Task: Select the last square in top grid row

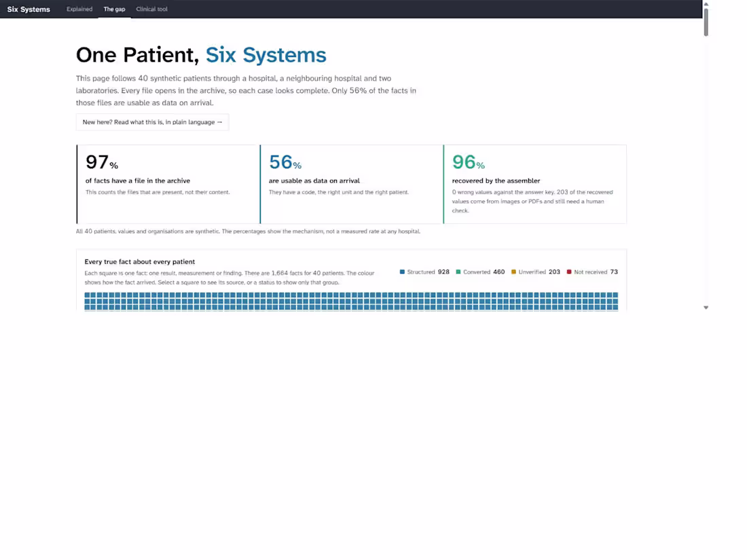Action: pyautogui.click(x=615, y=295)
